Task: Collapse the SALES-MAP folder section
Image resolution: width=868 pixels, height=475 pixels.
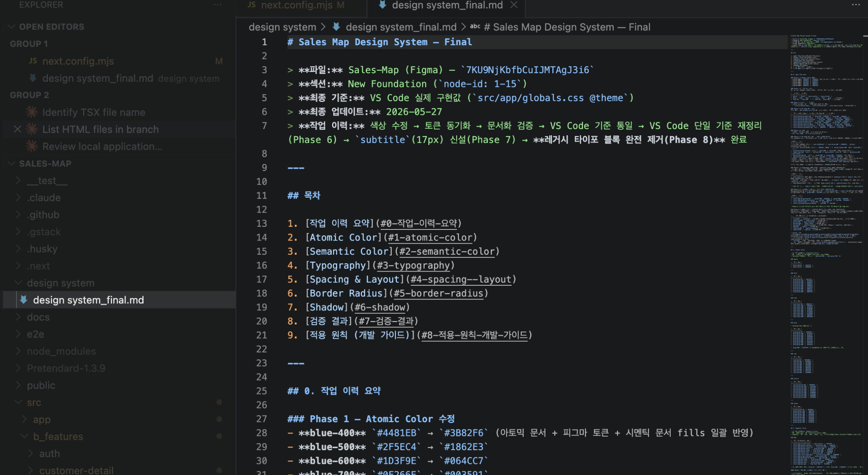Action: [11, 164]
